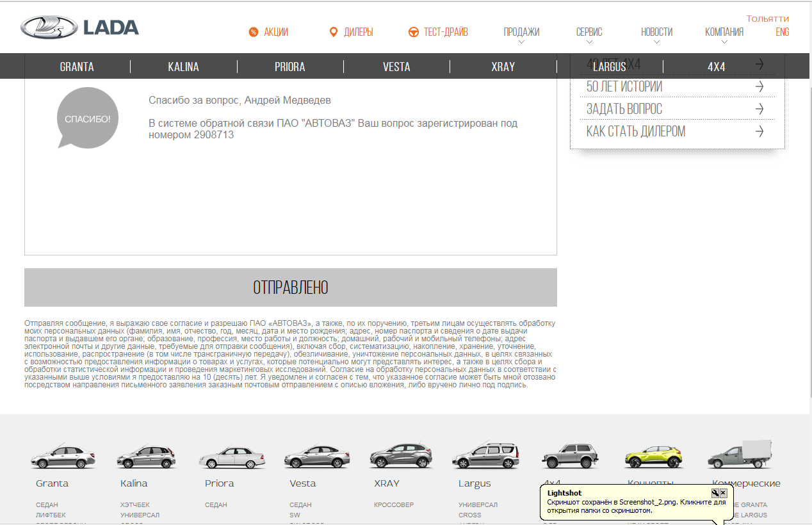Viewport: 812px width, 525px height.
Task: Click the Largus car thumbnail in footer
Action: (x=485, y=456)
